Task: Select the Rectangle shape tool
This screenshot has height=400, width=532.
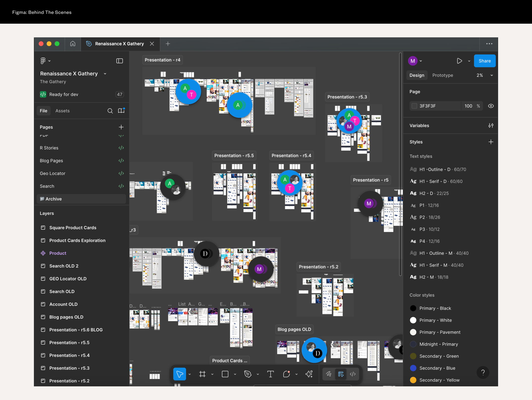Action: [x=225, y=374]
